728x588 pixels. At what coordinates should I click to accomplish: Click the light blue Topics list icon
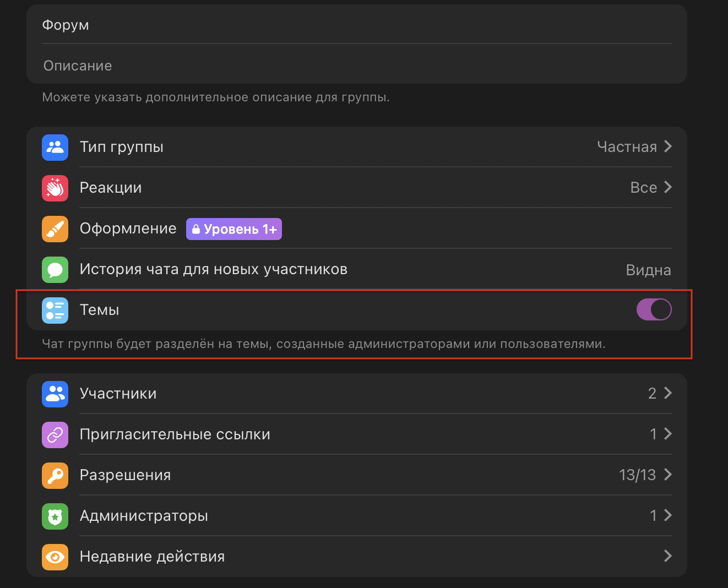55,310
